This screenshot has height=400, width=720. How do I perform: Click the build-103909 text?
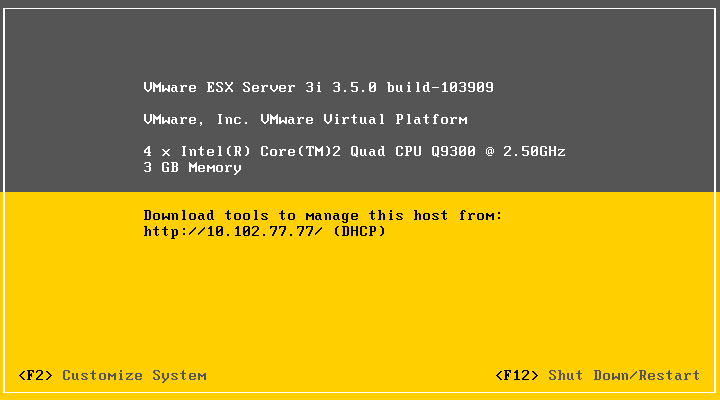[440, 87]
